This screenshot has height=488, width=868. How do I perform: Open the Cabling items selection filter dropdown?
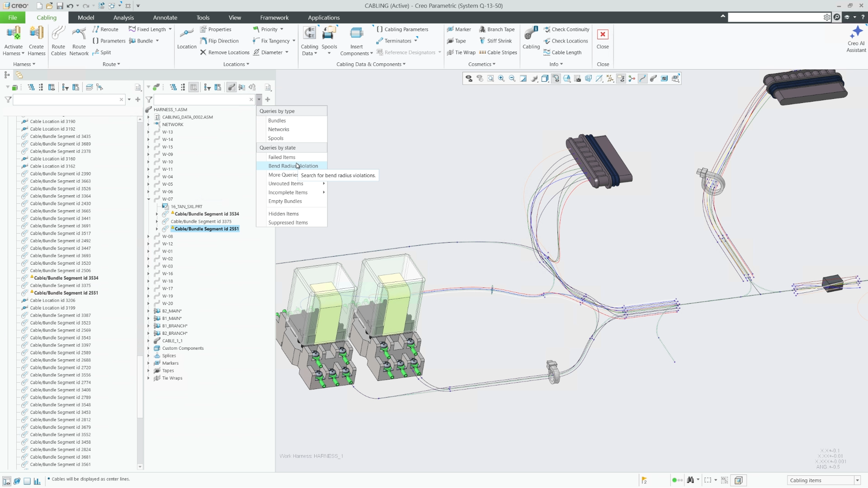(857, 480)
